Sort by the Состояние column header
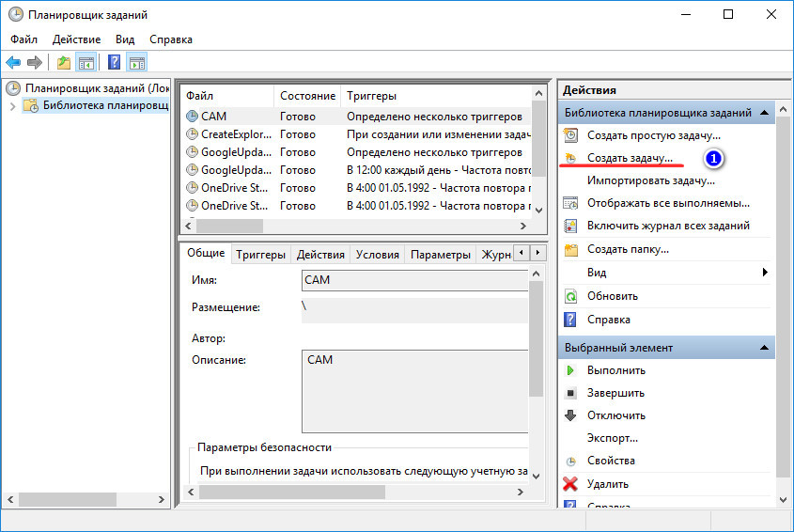The height and width of the screenshot is (532, 794). 307,96
